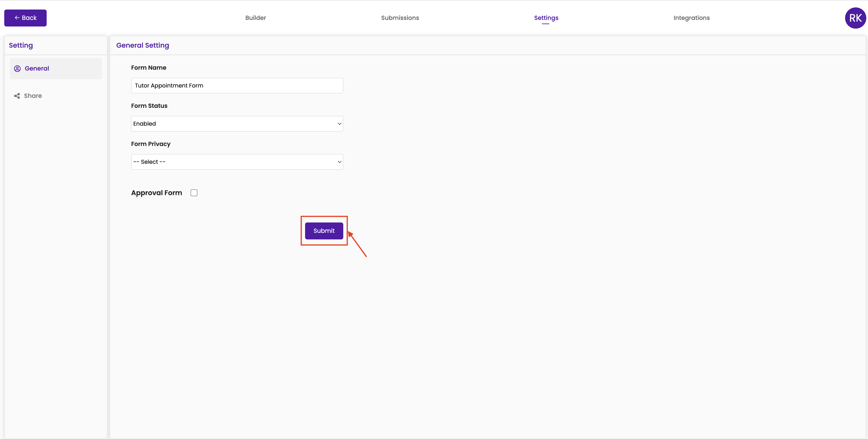Open the Form Privacy dropdown
Image resolution: width=868 pixels, height=439 pixels.
pyautogui.click(x=237, y=162)
